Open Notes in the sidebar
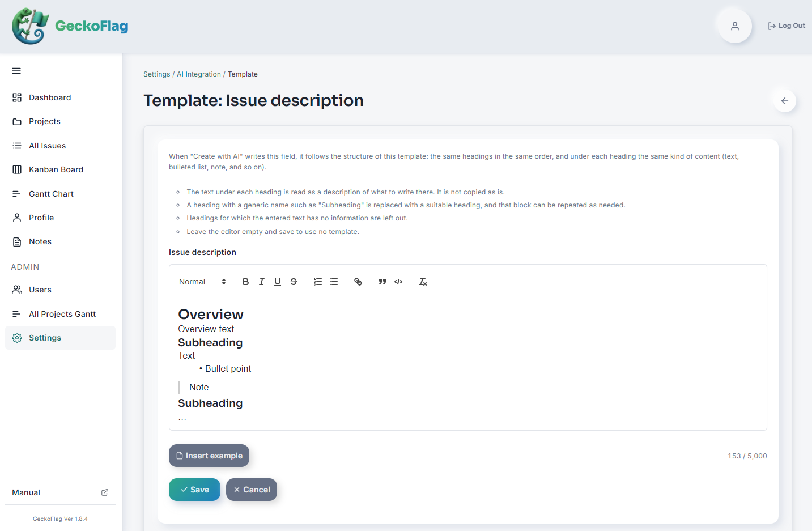 (60, 241)
